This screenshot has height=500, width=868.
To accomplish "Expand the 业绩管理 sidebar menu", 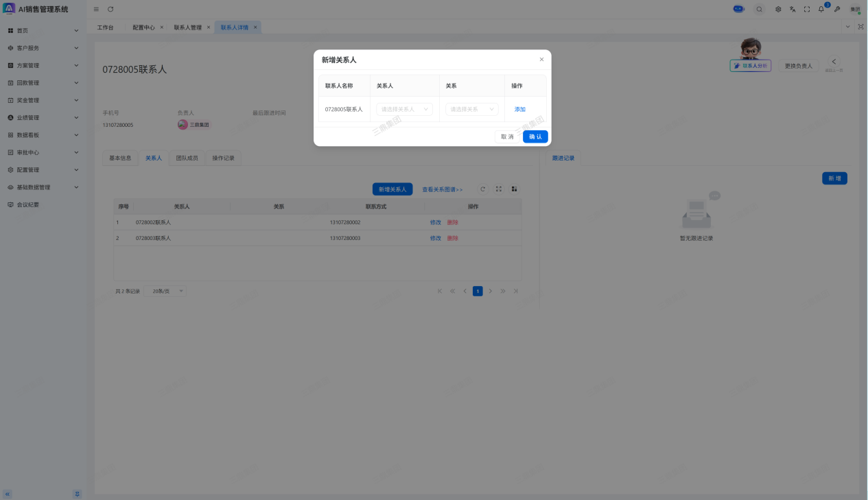I will click(43, 118).
